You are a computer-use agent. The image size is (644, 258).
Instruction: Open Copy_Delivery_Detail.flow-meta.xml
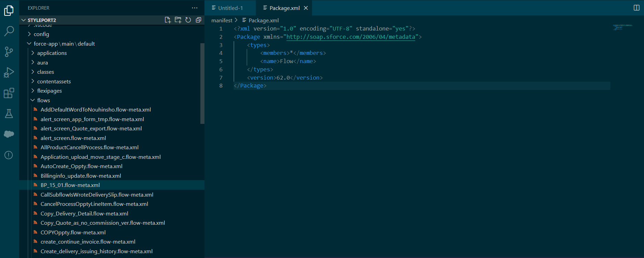click(x=112, y=213)
